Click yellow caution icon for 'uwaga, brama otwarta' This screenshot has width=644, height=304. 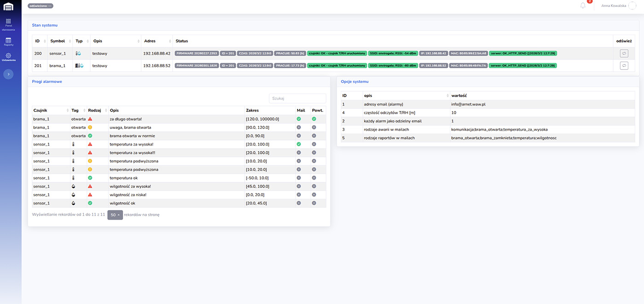click(90, 128)
